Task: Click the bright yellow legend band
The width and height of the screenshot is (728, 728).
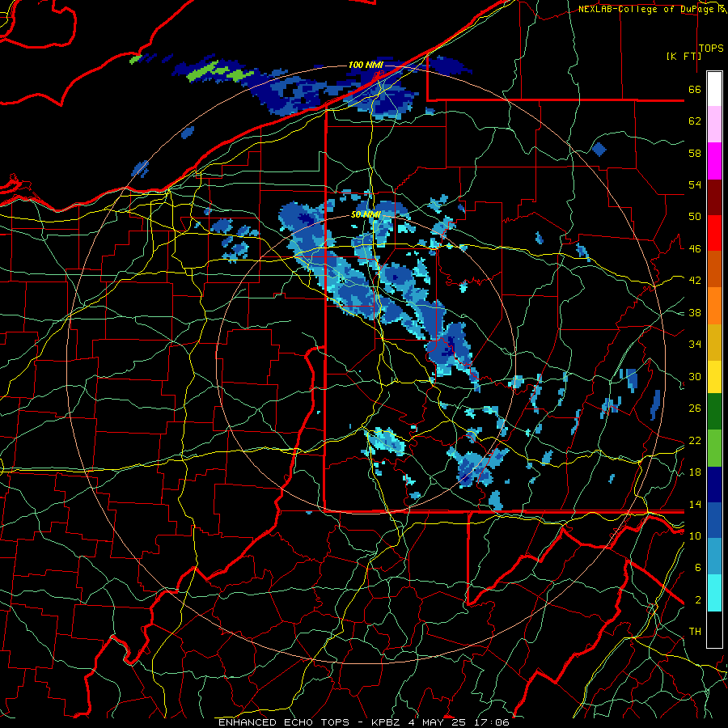Action: click(x=714, y=377)
